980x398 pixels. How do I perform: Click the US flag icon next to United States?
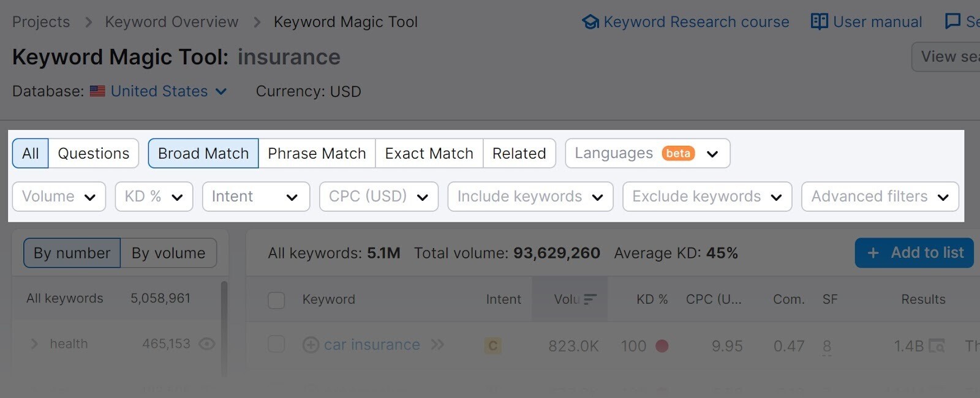[x=97, y=91]
